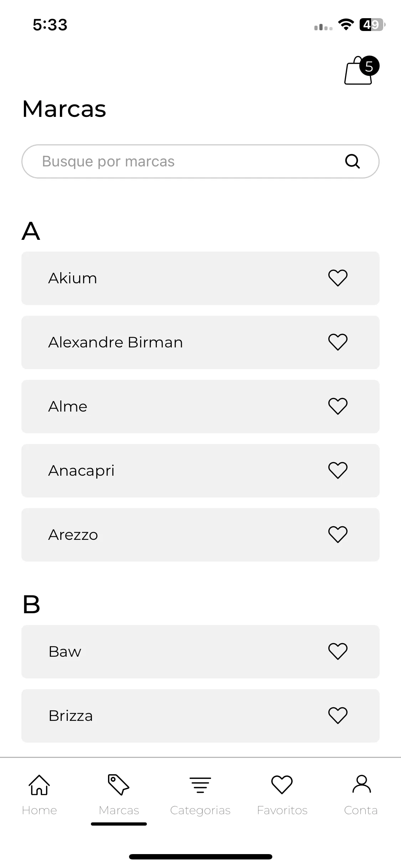Favorite the Arezzo brand
The image size is (401, 868).
point(338,534)
